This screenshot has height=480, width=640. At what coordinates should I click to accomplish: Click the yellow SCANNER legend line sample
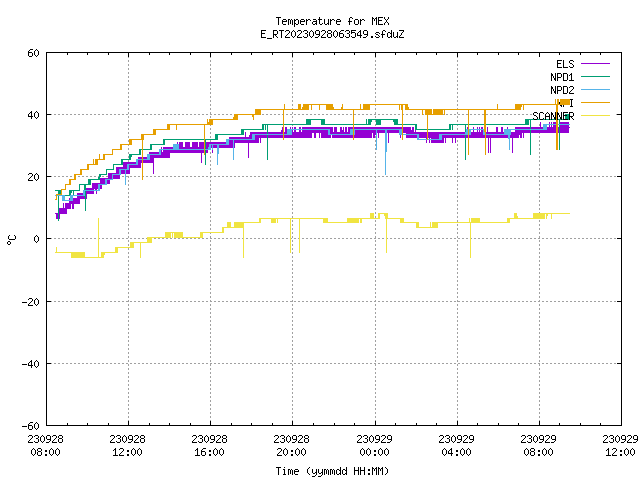tap(595, 116)
